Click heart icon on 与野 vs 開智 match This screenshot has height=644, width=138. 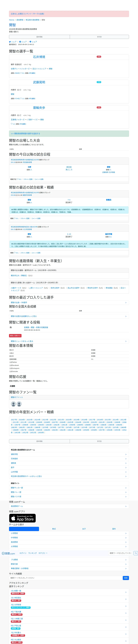coord(18,179)
